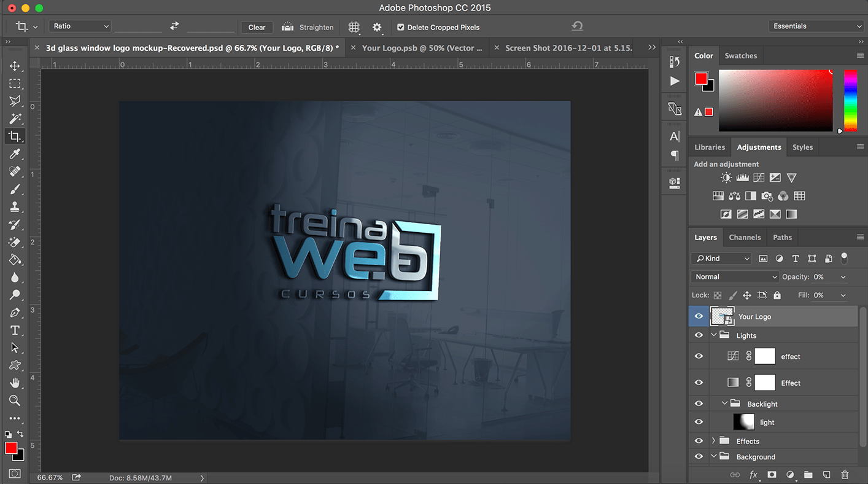Add a Brightness/Contrast adjustment

click(726, 178)
